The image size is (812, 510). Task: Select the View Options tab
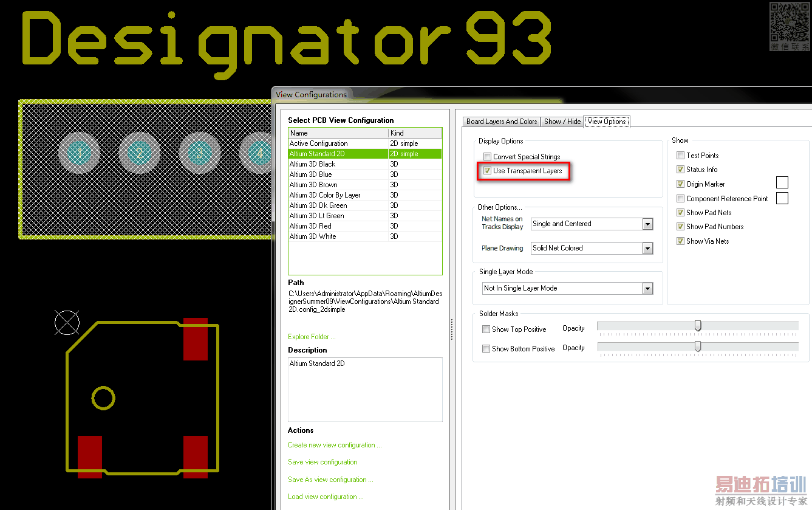pyautogui.click(x=607, y=122)
